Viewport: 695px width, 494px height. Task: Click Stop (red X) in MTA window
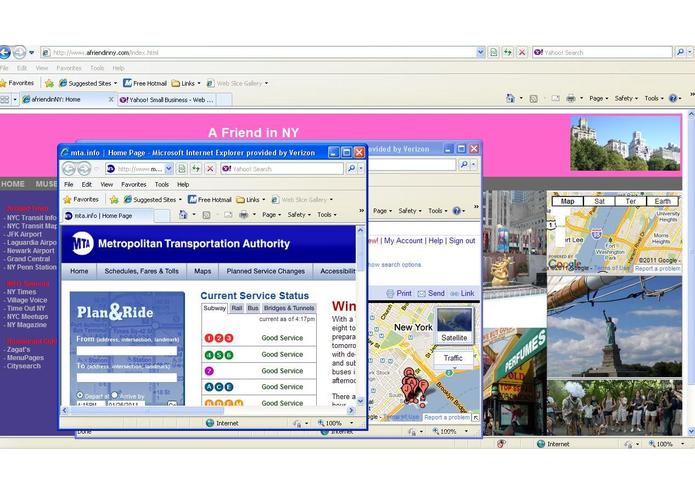click(x=211, y=169)
